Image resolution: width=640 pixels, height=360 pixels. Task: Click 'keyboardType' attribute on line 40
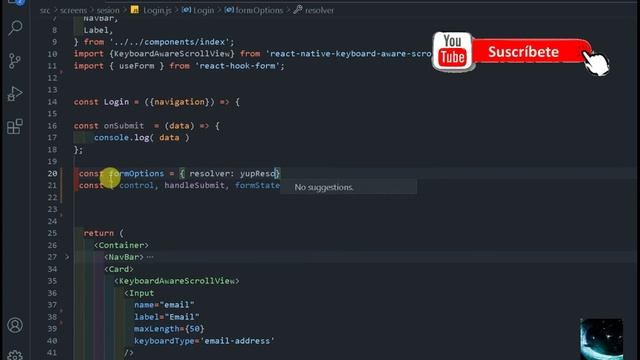coord(164,341)
